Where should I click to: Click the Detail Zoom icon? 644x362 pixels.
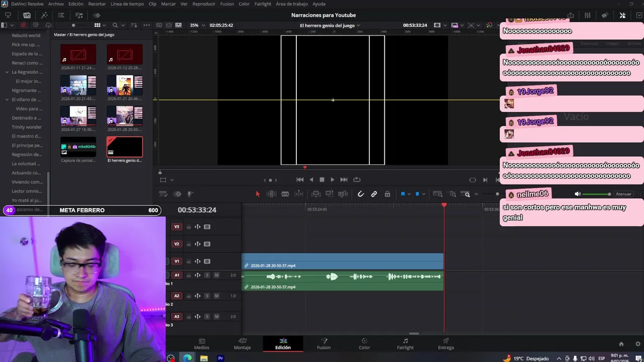click(453, 194)
